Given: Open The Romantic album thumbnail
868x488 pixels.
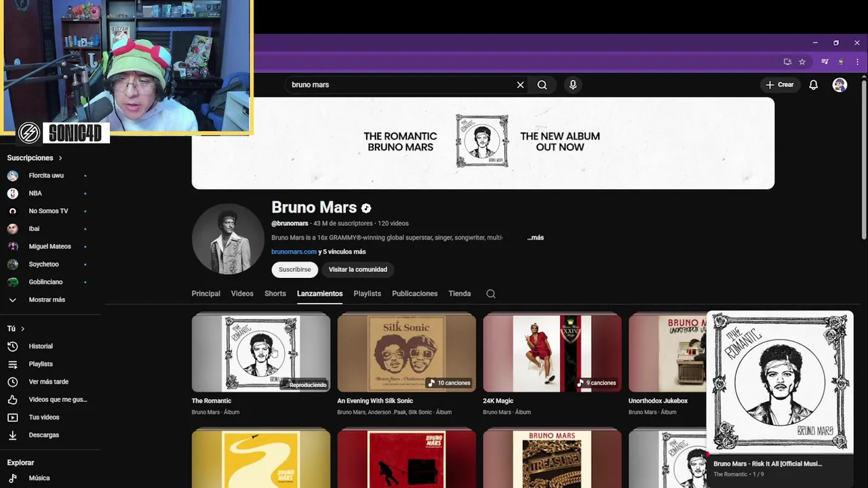Looking at the screenshot, I should [261, 353].
